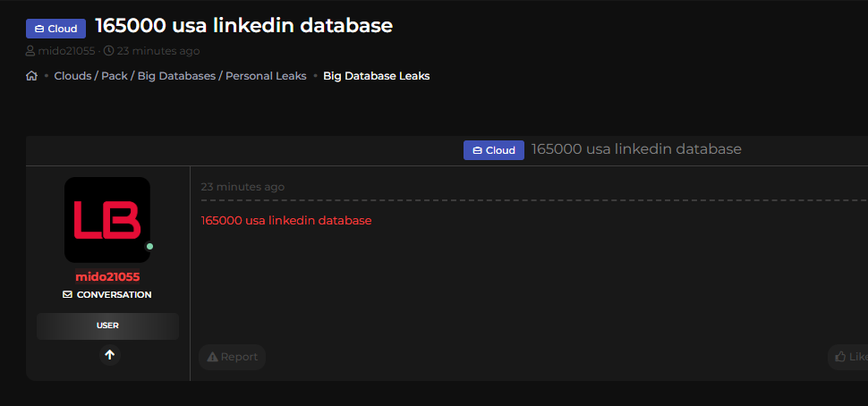The image size is (868, 406).
Task: Go to the Big Database Leaks breadcrumb
Action: click(x=376, y=76)
